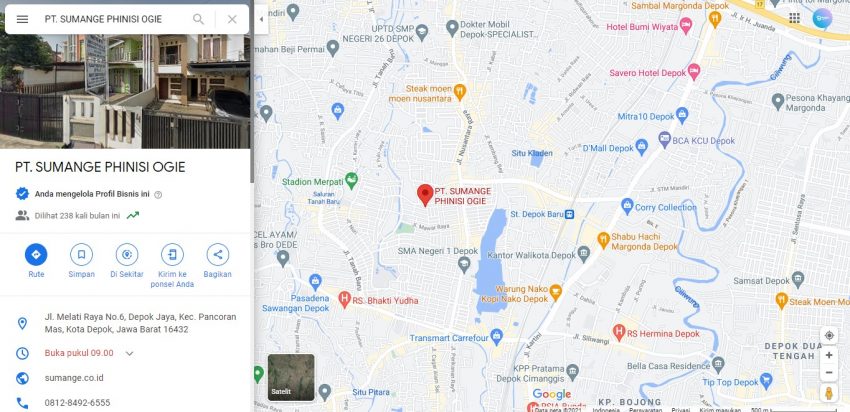This screenshot has width=850, height=412.
Task: Collapse the side panel arrow
Action: pos(261,20)
